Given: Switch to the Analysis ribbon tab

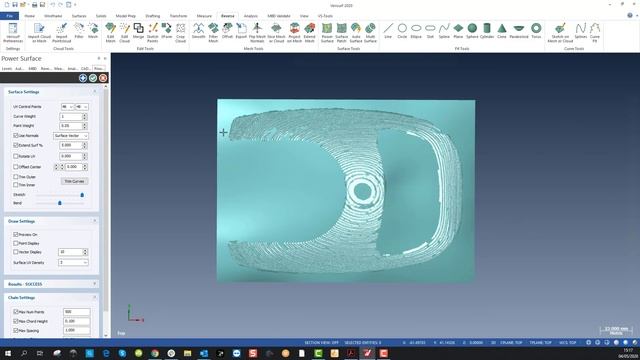Looking at the screenshot, I should coord(251,16).
